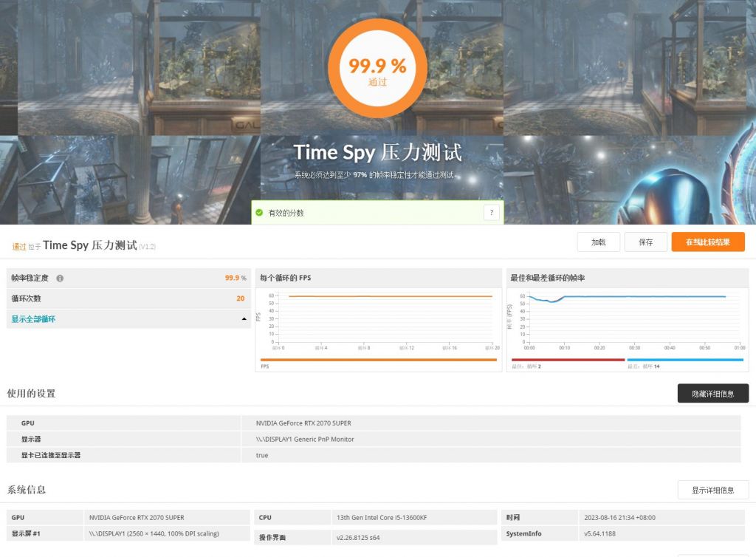Screen dimensions: 756x557
Task: Click the orange FPS legend bar
Action: click(x=378, y=360)
